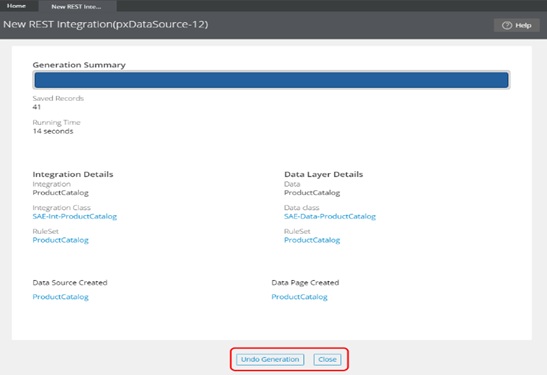Viewport: 547px width, 375px height.
Task: Open the SAE-Int-ProductCatalog integration class link
Action: pos(75,216)
